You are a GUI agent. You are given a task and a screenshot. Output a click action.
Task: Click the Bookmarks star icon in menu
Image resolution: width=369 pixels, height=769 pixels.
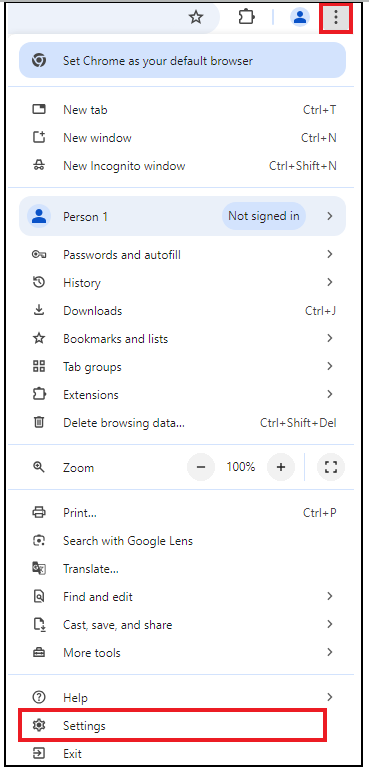39,338
